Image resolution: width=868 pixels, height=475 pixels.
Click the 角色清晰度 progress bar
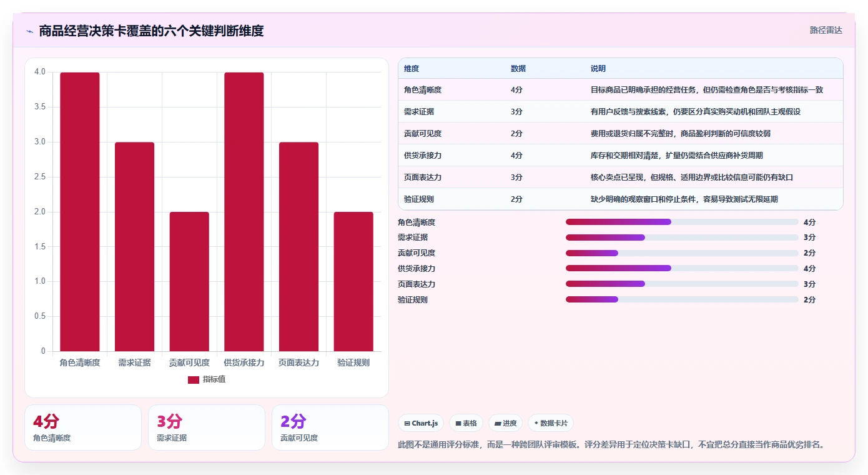[x=682, y=222]
